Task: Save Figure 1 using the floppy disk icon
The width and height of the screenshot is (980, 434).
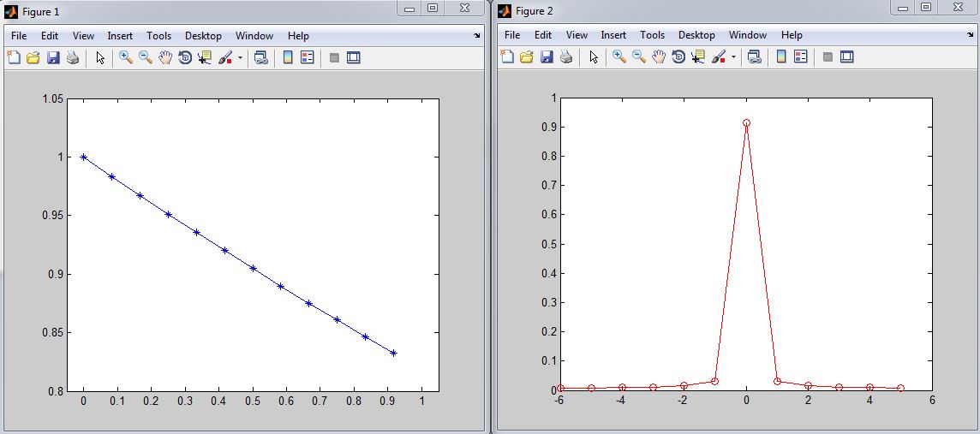Action: pos(53,57)
